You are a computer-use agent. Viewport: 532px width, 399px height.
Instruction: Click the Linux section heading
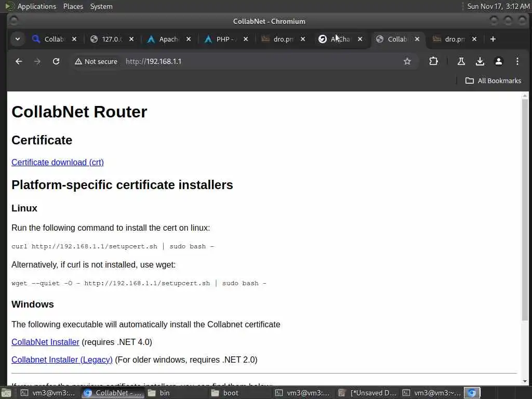24,208
